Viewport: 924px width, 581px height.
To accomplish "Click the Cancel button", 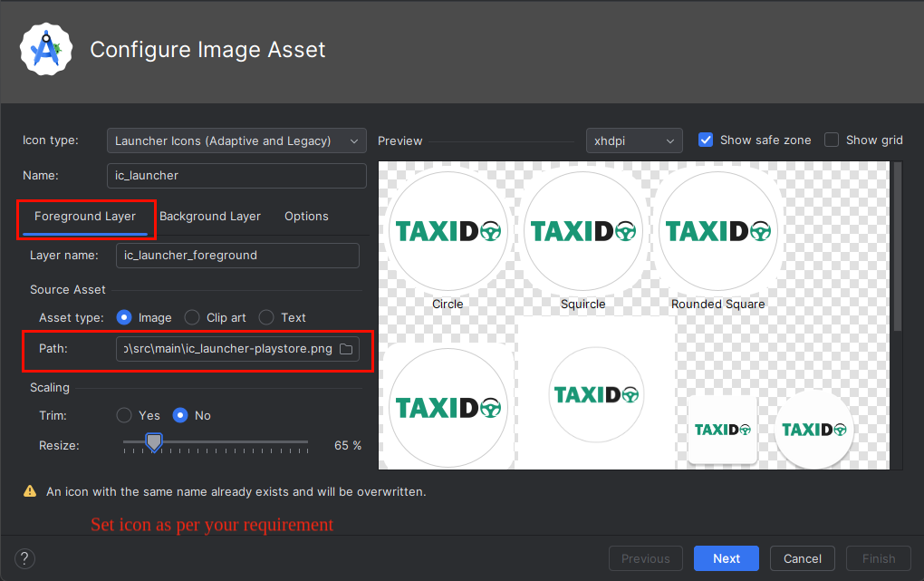I will (x=802, y=558).
